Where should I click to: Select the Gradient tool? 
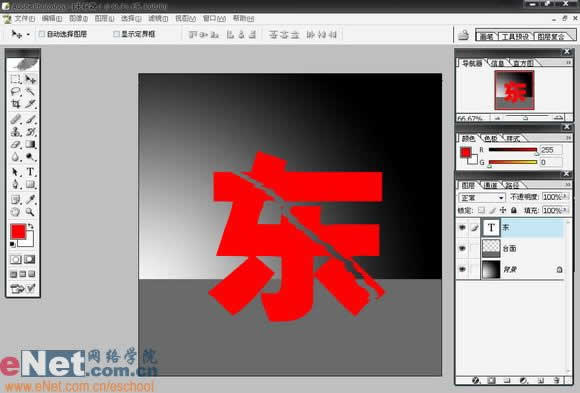click(30, 144)
